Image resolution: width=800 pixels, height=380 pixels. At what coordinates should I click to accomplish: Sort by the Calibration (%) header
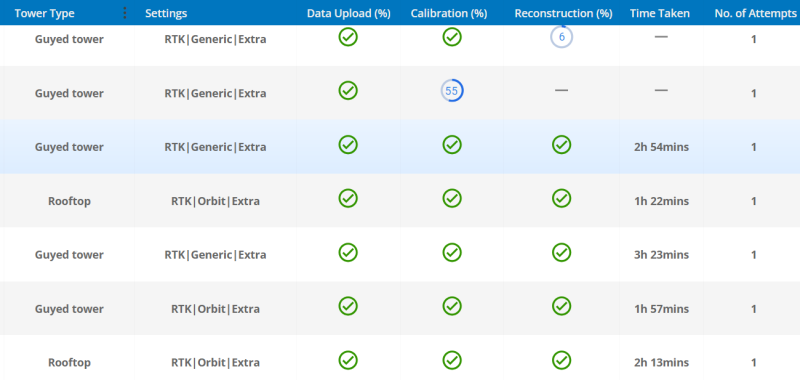[x=449, y=13]
